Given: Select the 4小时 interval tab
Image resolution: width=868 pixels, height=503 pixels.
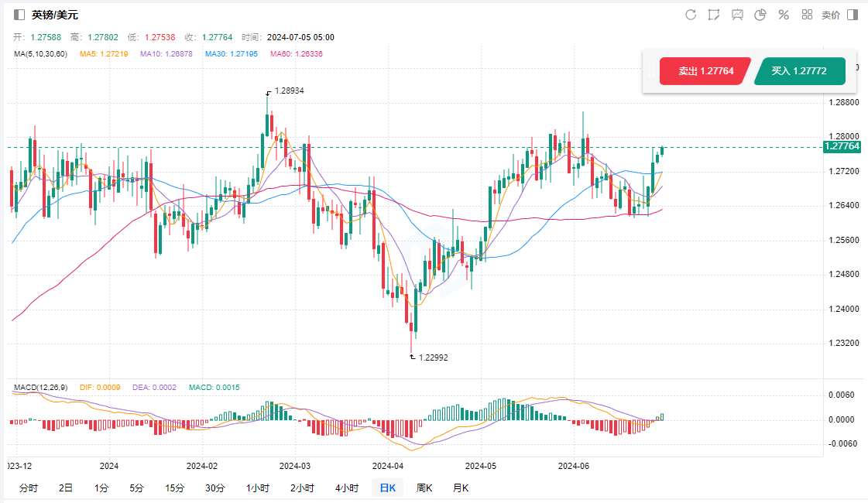Looking at the screenshot, I should pyautogui.click(x=347, y=488).
